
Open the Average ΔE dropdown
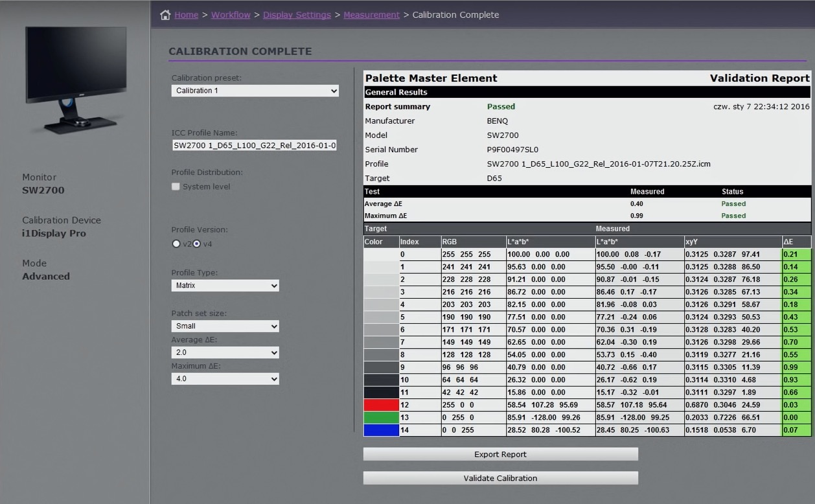pos(225,352)
